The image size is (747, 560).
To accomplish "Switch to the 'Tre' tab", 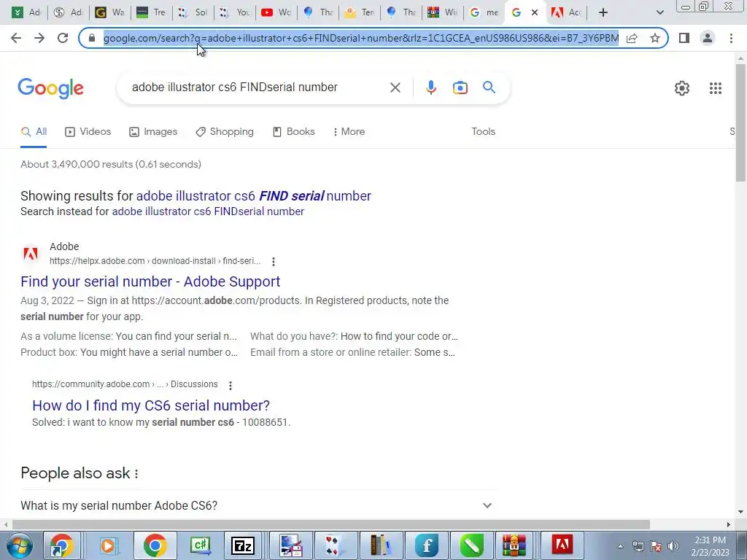I will (151, 12).
